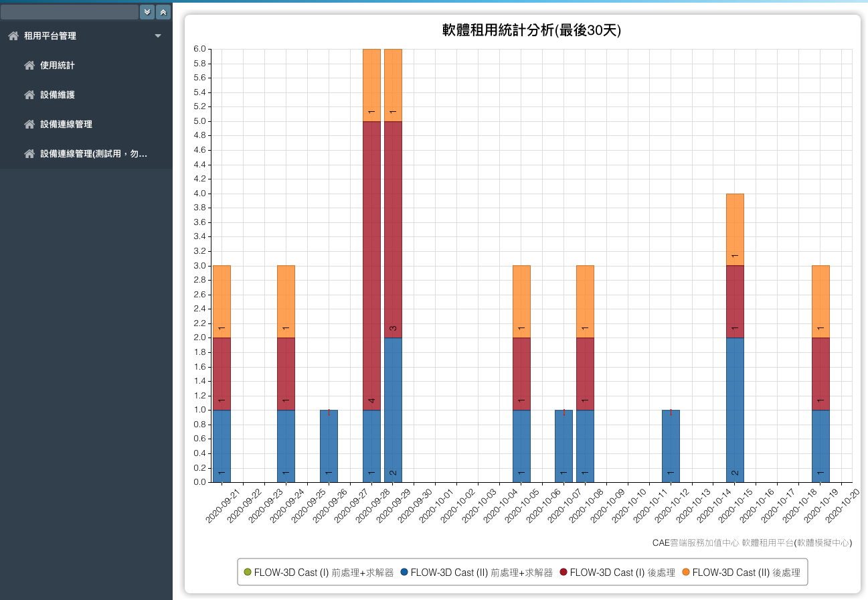
Task: Select the orange segment of the 2020-10-08 bar
Action: tap(585, 301)
